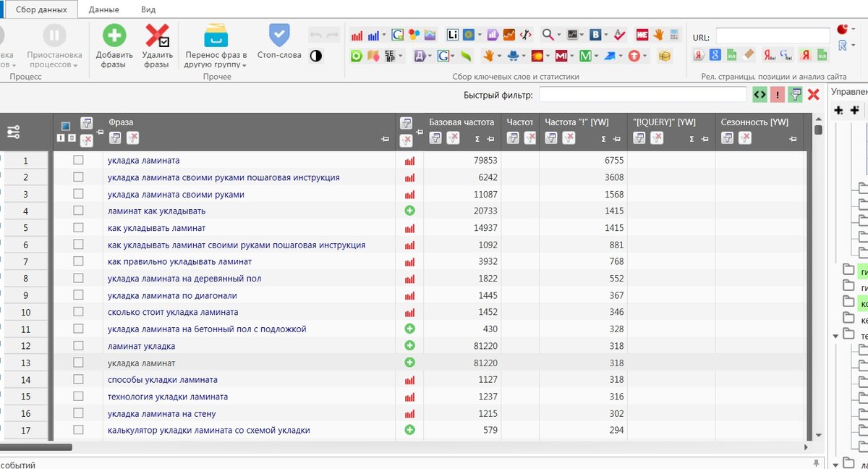Click the green leaf icon
This screenshot has height=469, width=868.
[466, 56]
